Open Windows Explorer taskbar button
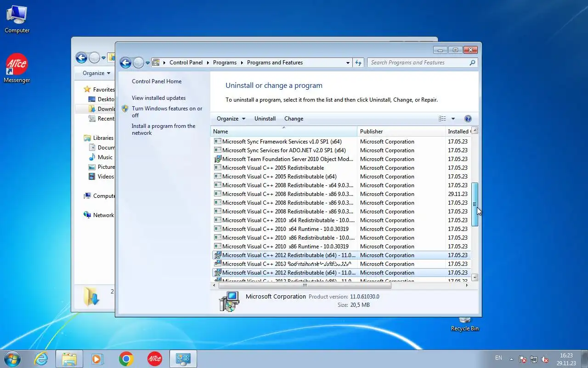The width and height of the screenshot is (588, 368). click(69, 359)
